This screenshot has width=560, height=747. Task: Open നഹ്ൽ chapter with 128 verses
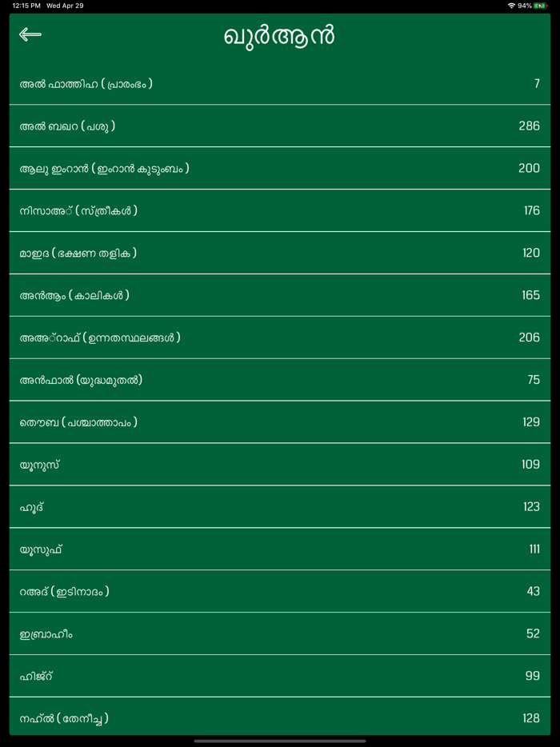click(x=280, y=718)
